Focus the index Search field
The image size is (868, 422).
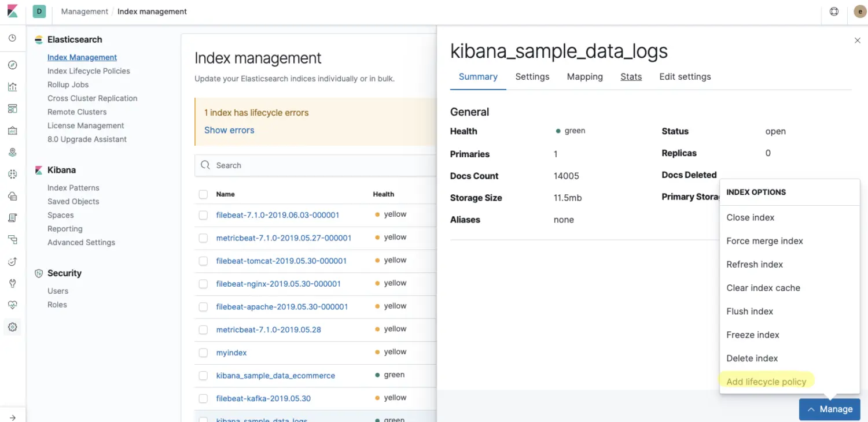click(x=315, y=165)
